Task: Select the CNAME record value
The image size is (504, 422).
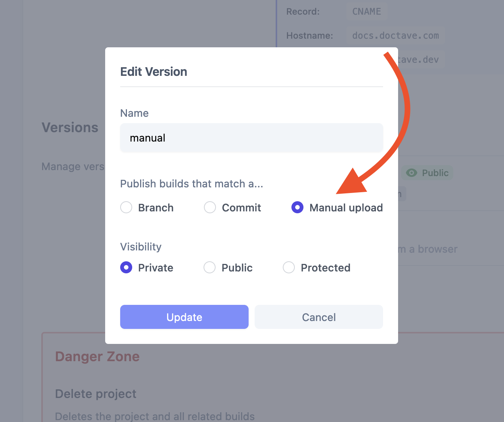Action: click(x=367, y=11)
